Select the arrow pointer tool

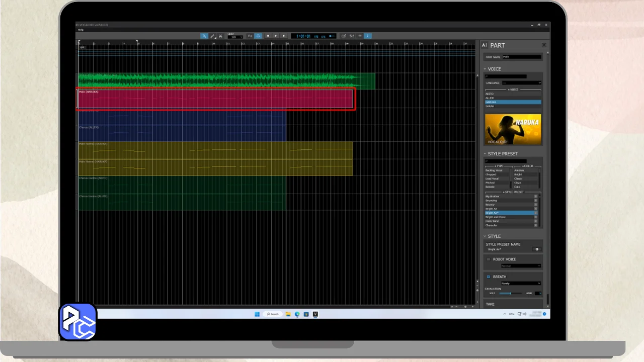click(204, 36)
